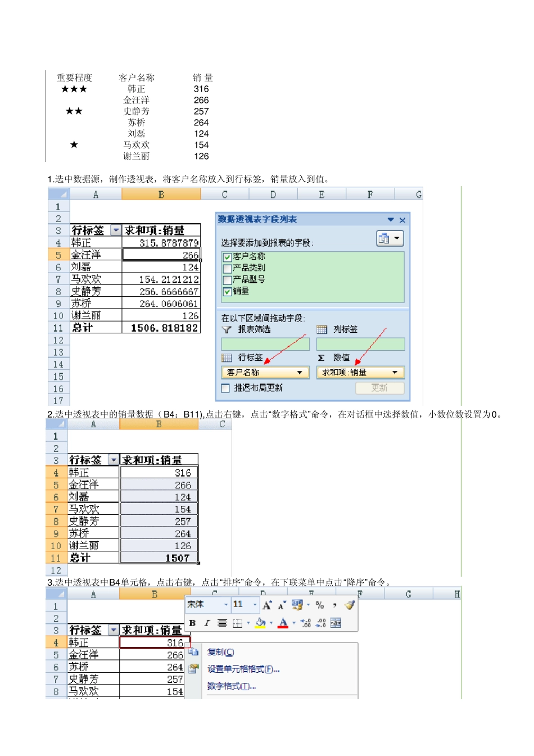
Task: Check the 产品型号 field checkbox
Action: (227, 280)
